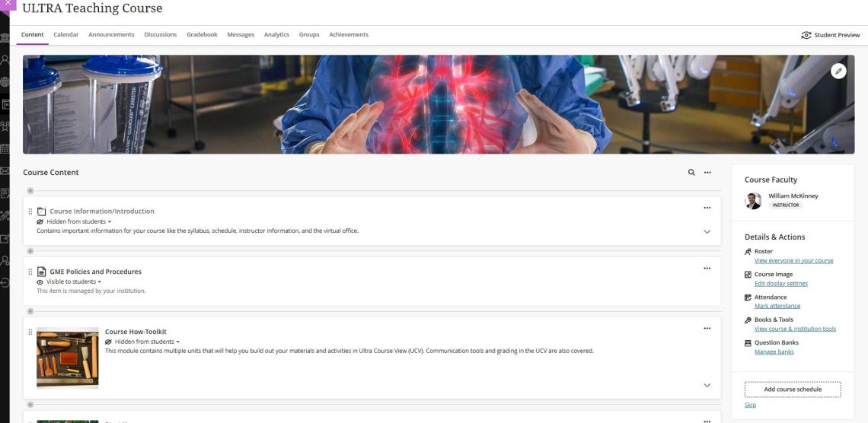Image resolution: width=868 pixels, height=423 pixels.
Task: Click the pencil icon to edit banner image
Action: (x=838, y=71)
